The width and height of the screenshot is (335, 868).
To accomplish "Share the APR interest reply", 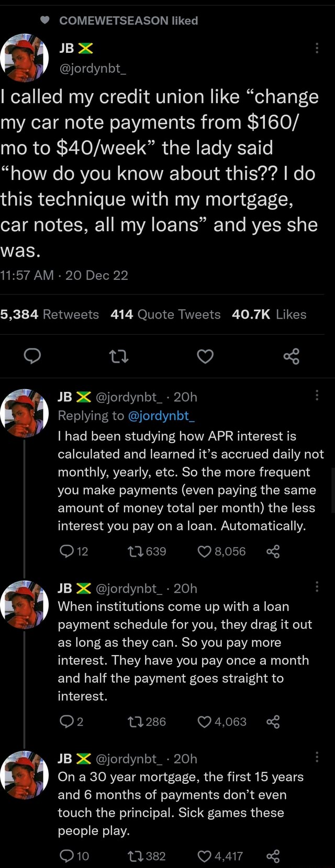I will point(273,551).
